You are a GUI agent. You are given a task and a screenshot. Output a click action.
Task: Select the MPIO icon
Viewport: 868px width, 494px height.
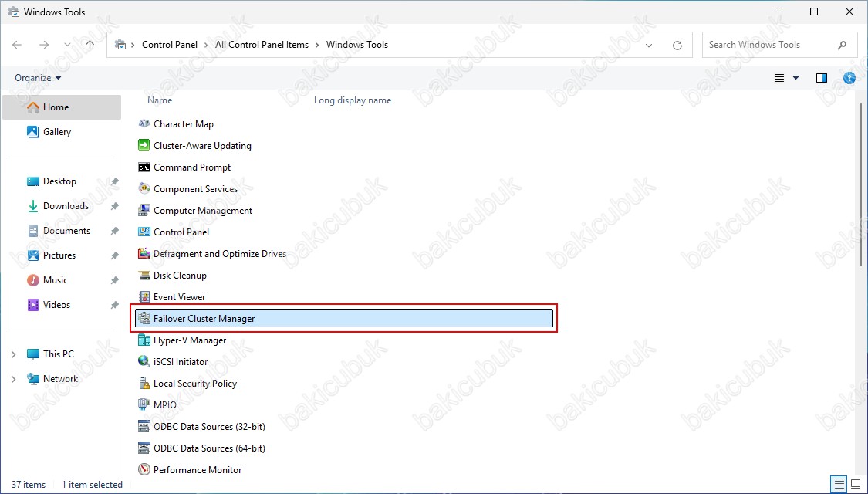coord(144,404)
